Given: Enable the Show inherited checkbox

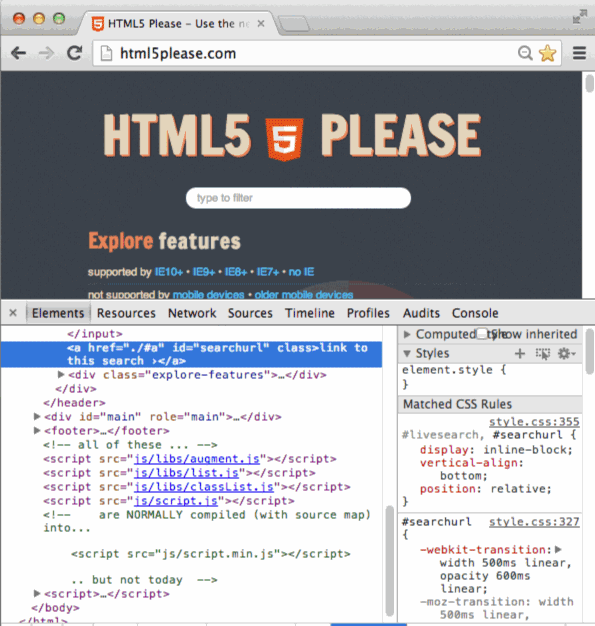Looking at the screenshot, I should pyautogui.click(x=482, y=334).
